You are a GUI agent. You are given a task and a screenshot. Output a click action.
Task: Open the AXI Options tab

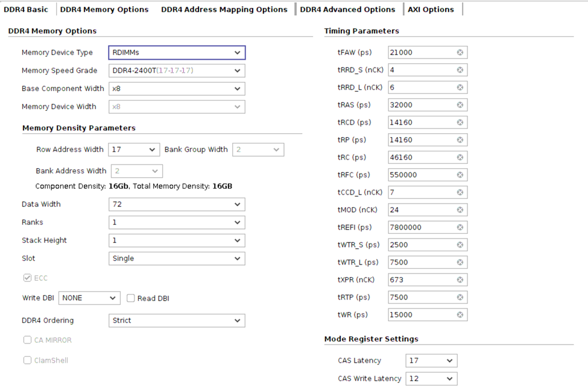pyautogui.click(x=431, y=10)
